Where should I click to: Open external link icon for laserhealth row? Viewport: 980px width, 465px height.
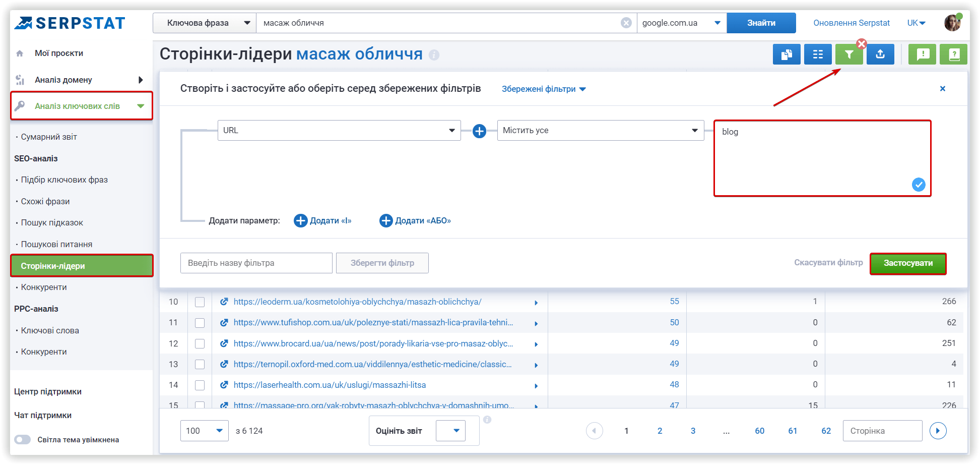click(x=224, y=385)
